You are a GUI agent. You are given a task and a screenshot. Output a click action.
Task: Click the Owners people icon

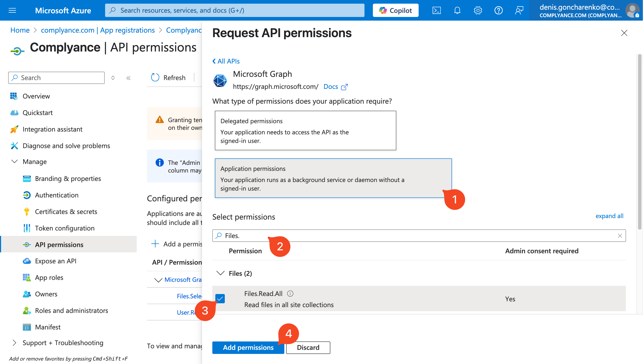point(27,294)
